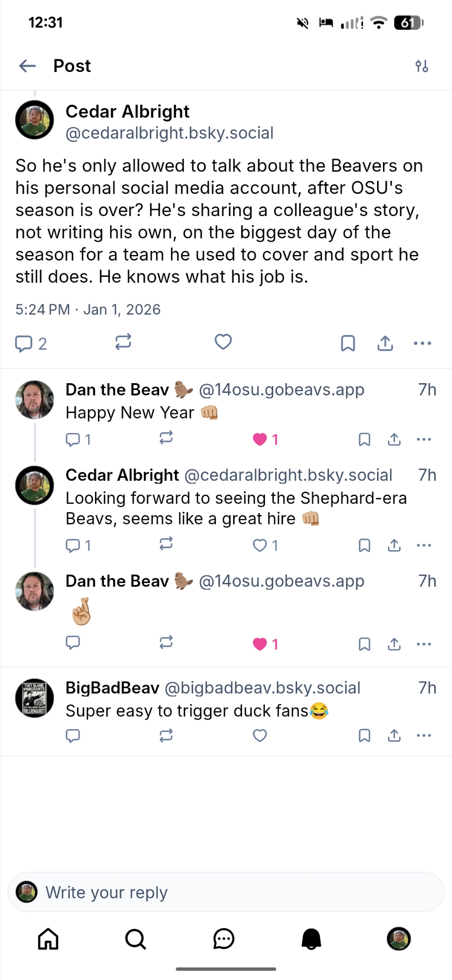452x980 pixels.
Task: View Dan the Beav's avatar on Happy New Year reply
Action: [x=35, y=400]
